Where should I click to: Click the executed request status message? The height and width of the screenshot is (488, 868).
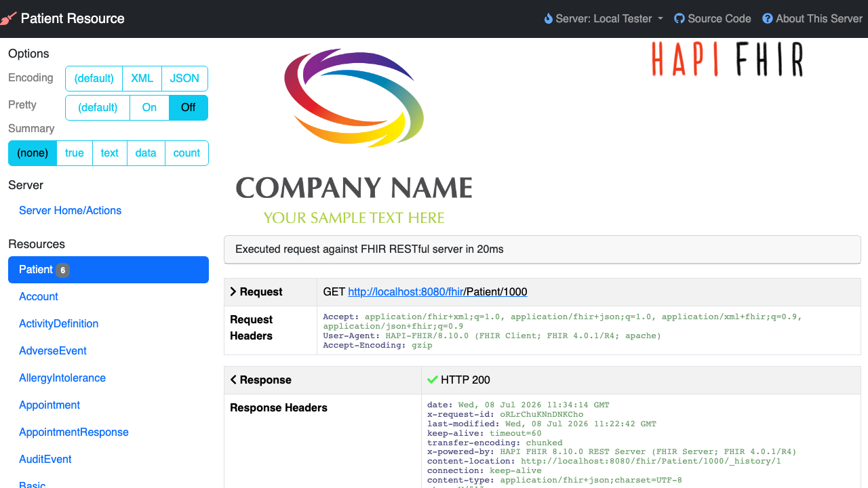tap(542, 249)
